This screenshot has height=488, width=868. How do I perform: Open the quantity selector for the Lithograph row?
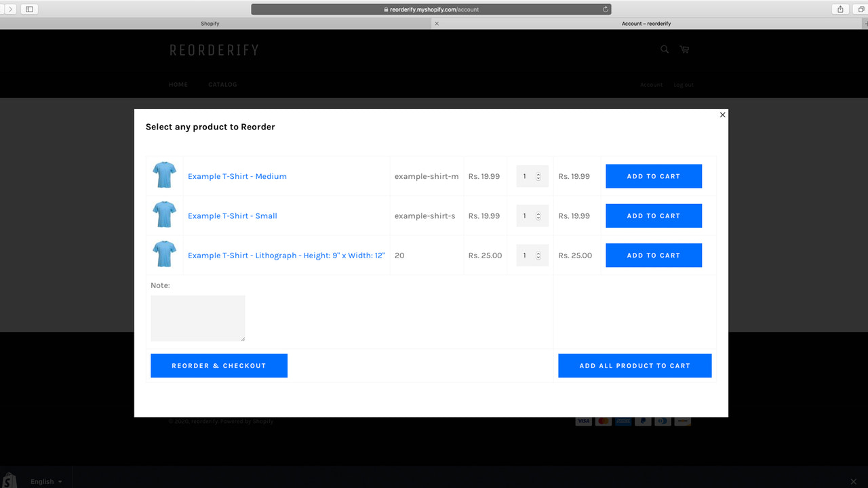(x=532, y=255)
